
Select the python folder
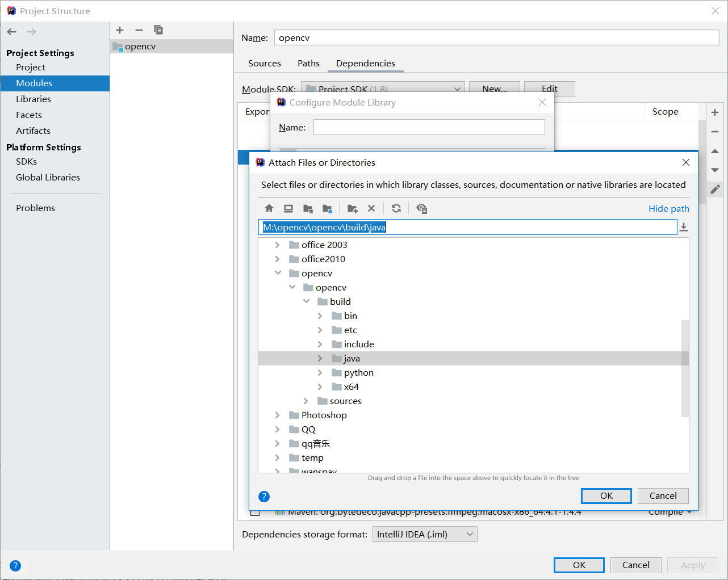(359, 372)
